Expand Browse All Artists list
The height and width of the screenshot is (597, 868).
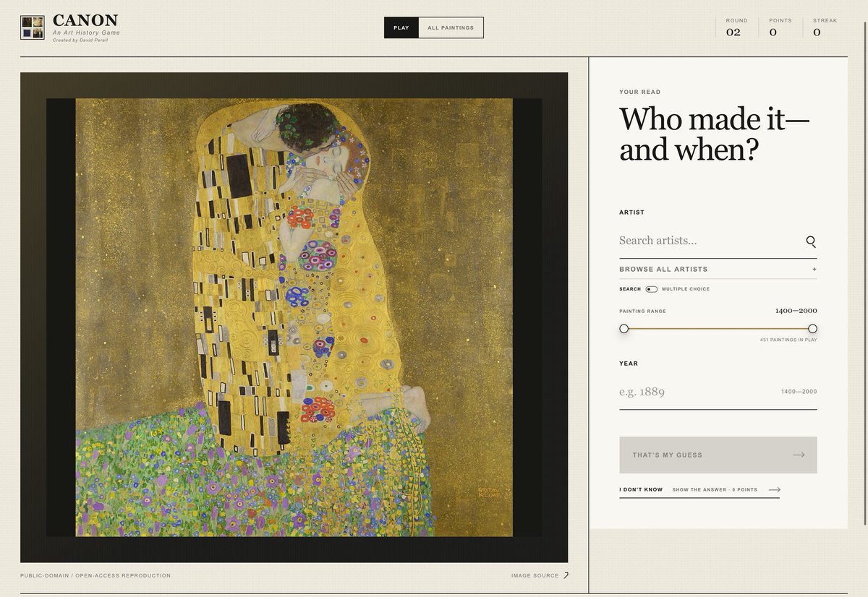pos(718,269)
